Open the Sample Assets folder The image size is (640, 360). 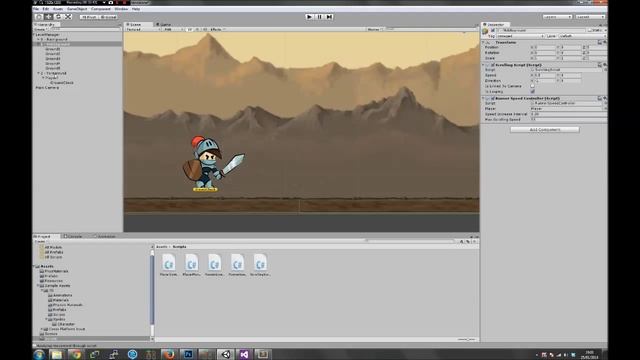[57, 286]
